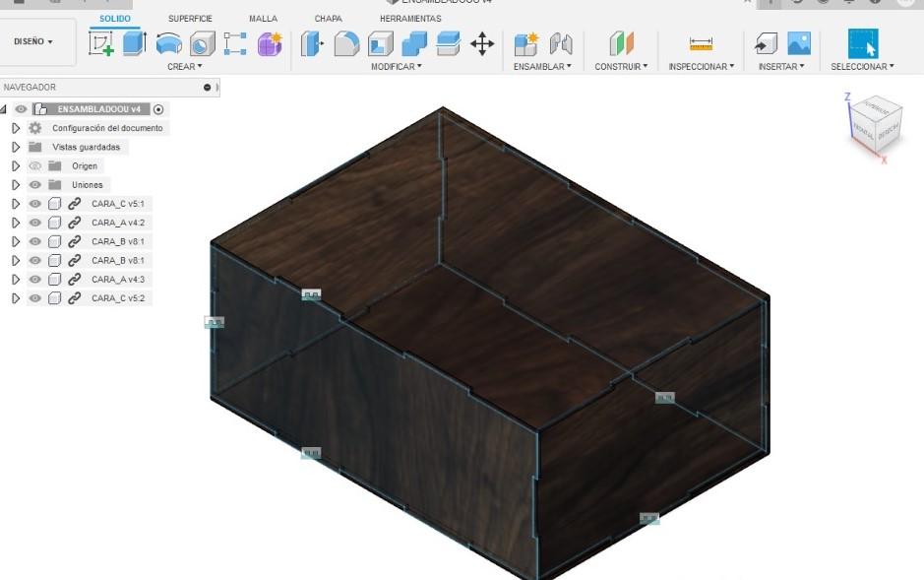
Task: Click the link icon of CARA_C v5:1
Action: pyautogui.click(x=74, y=204)
